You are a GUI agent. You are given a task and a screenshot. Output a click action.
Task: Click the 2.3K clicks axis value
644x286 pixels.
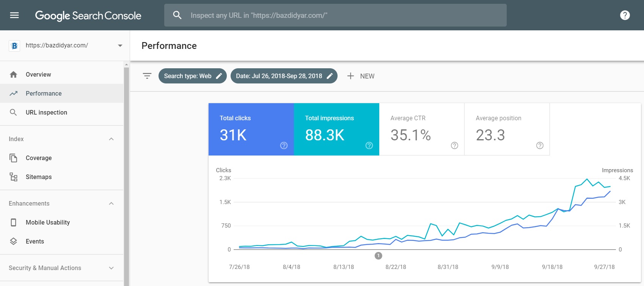pos(225,178)
